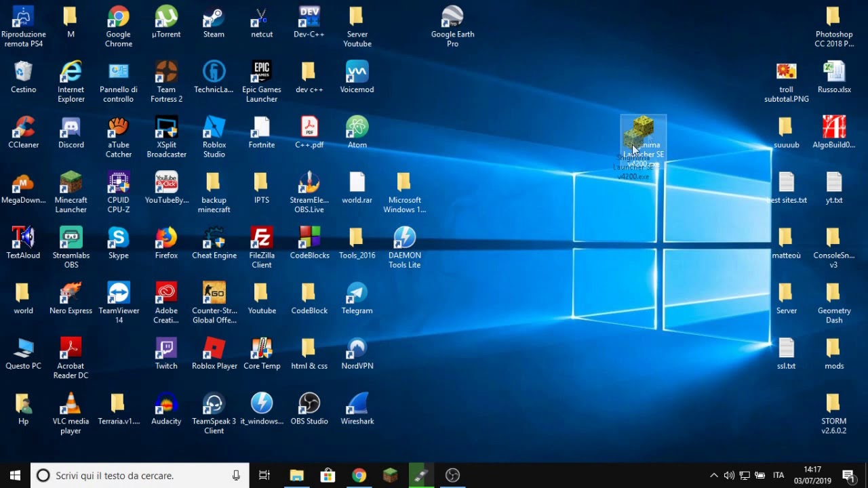
Task: Select the Google Chrome desktop icon
Action: coord(119,27)
